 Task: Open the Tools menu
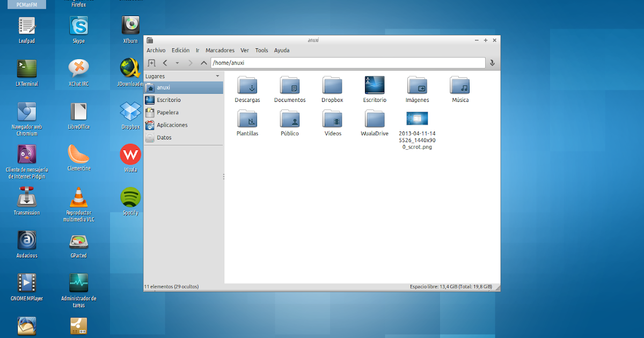pyautogui.click(x=261, y=50)
